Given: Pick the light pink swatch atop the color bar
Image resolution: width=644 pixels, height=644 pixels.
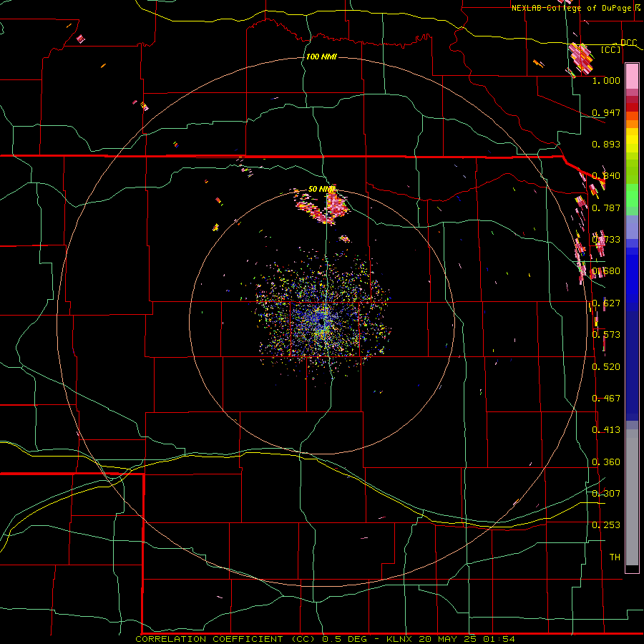Looking at the screenshot, I should (x=632, y=77).
